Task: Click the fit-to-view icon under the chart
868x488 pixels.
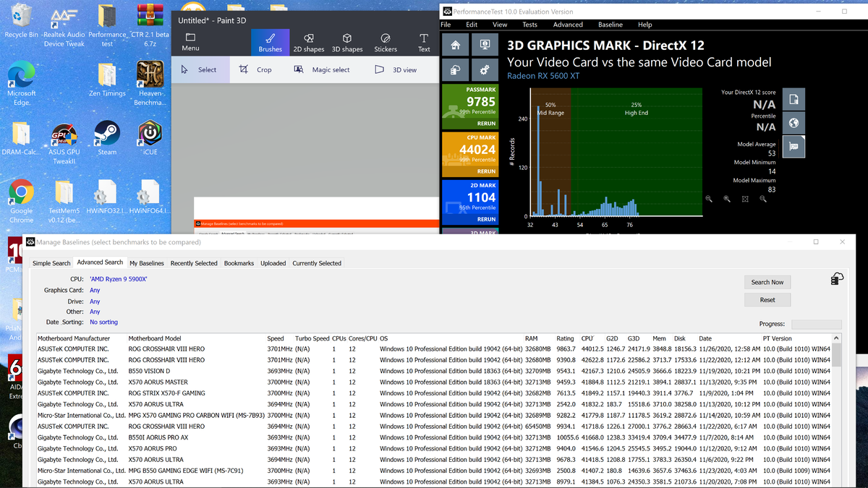Action: point(745,199)
